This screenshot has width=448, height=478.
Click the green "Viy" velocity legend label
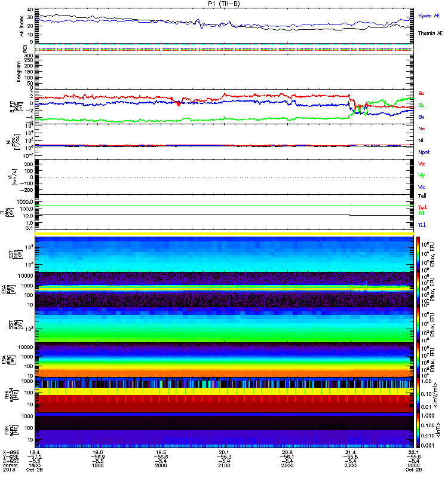tap(421, 176)
